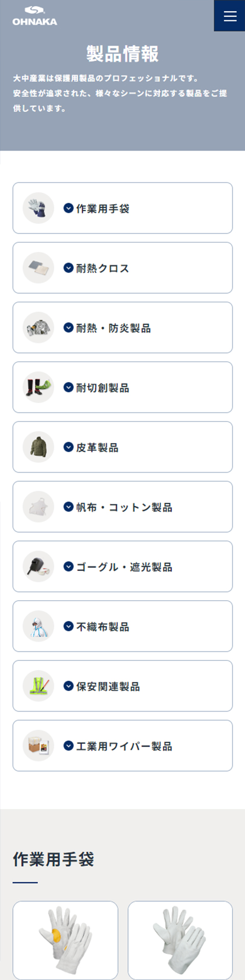This screenshot has width=245, height=980.
Task: Click the work gloves category thumbnail icon
Action: point(38,208)
